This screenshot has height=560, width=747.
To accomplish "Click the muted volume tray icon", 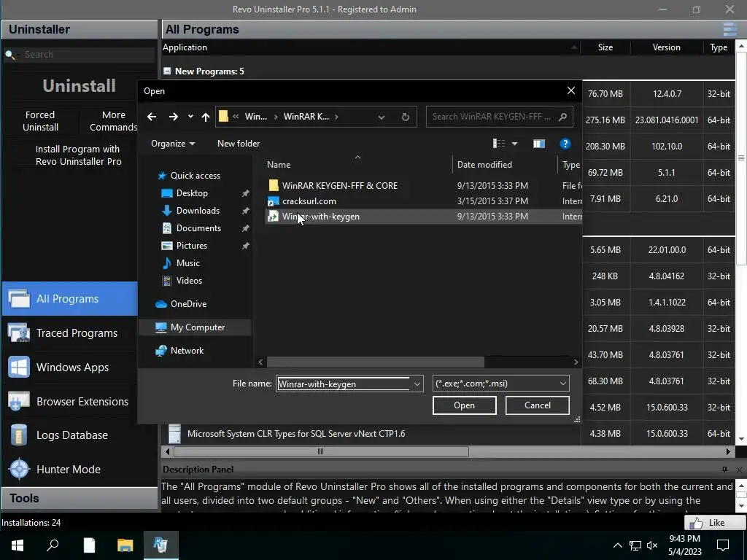I will pos(652,545).
